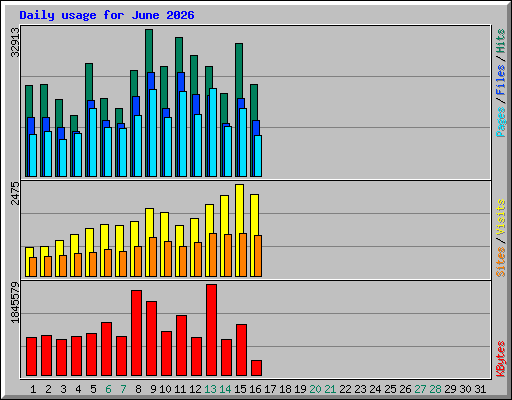
Task: Click the short red KBytes bar for day 16
Action: pos(256,368)
